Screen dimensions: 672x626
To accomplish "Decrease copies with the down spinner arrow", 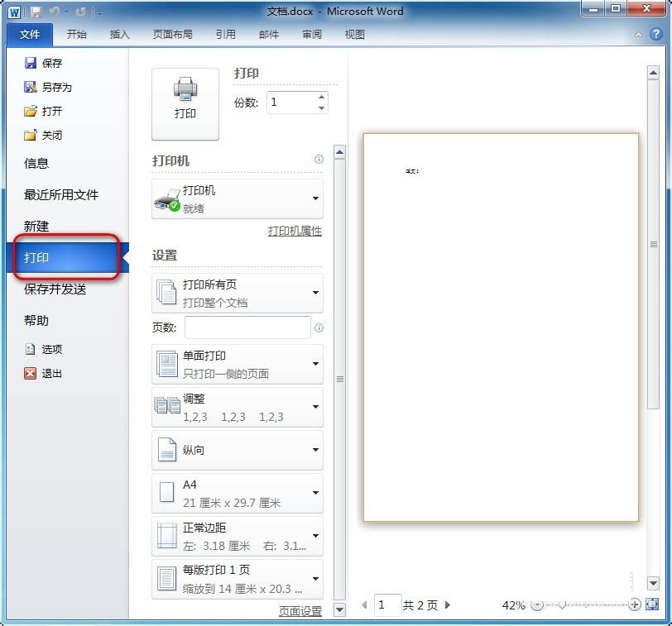I will pos(322,108).
